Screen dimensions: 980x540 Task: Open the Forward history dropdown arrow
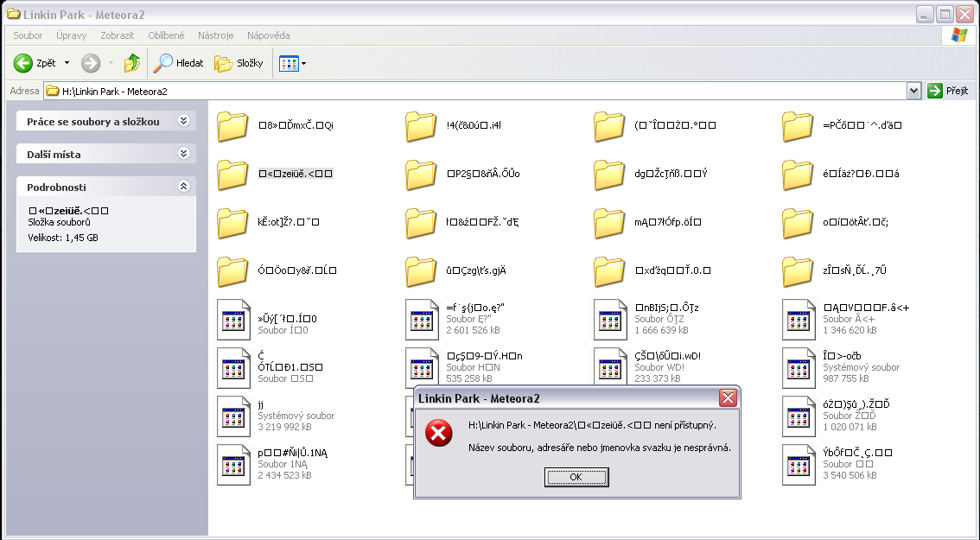pos(111,63)
